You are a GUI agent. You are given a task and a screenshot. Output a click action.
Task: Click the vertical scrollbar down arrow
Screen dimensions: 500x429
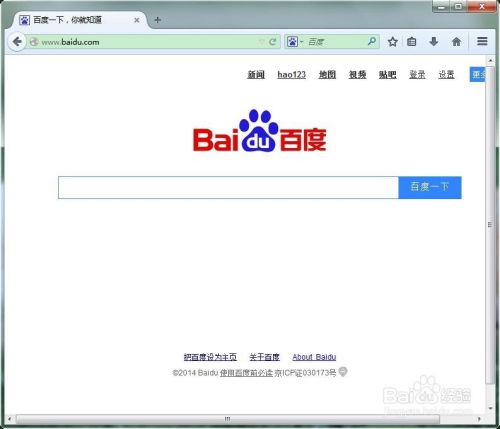point(490,408)
